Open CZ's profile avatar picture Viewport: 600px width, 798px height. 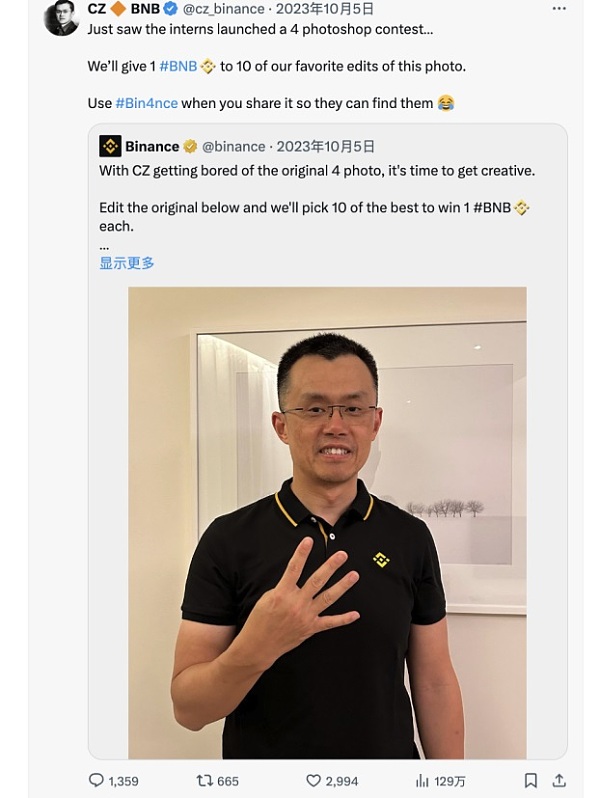[61, 18]
